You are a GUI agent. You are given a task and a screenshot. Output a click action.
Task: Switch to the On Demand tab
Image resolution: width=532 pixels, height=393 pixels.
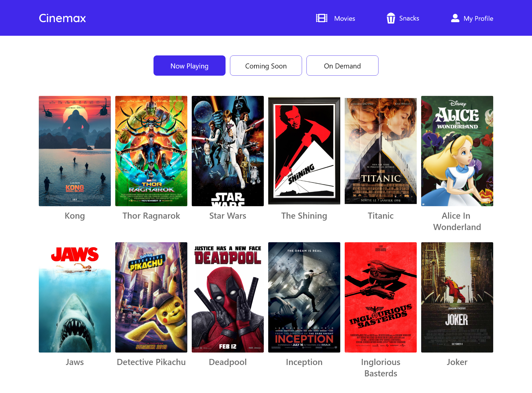tap(342, 66)
